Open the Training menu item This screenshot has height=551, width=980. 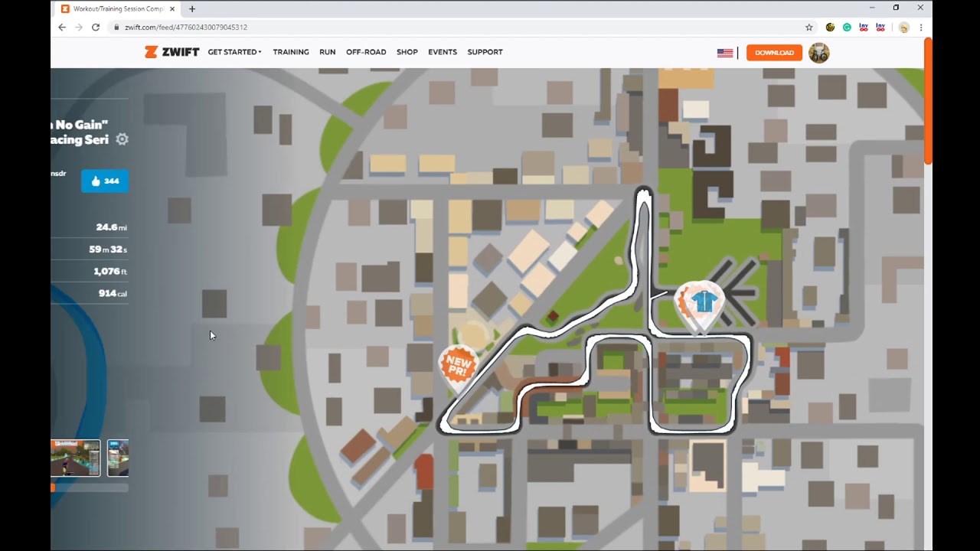[291, 52]
